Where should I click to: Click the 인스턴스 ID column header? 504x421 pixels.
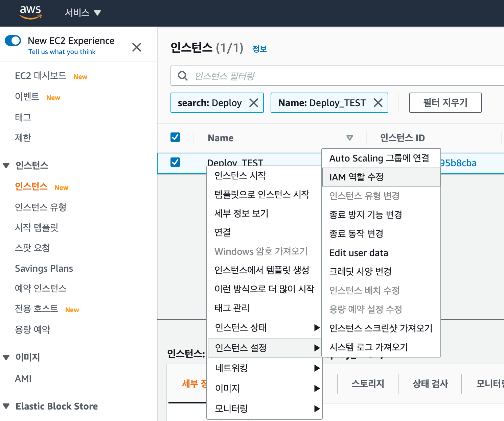click(403, 138)
